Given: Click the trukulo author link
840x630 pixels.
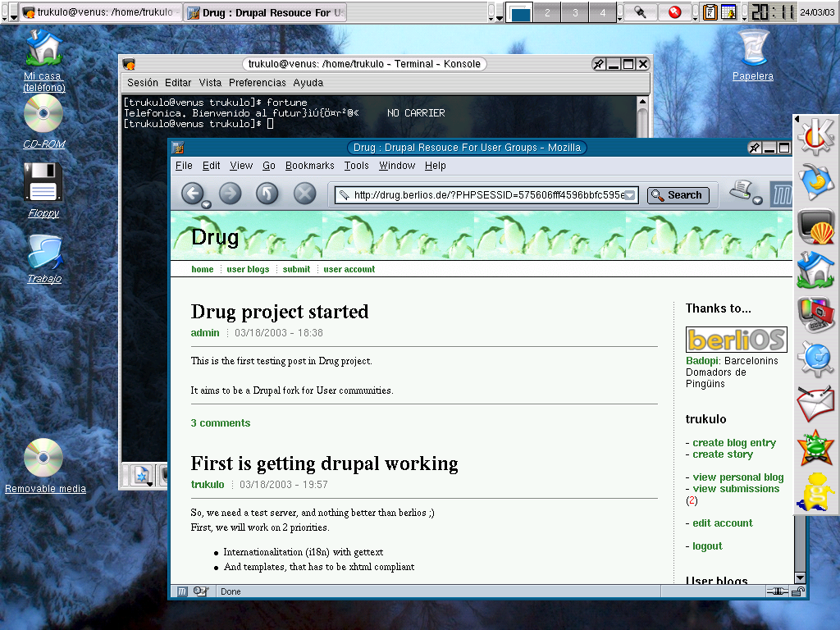Looking at the screenshot, I should point(208,484).
